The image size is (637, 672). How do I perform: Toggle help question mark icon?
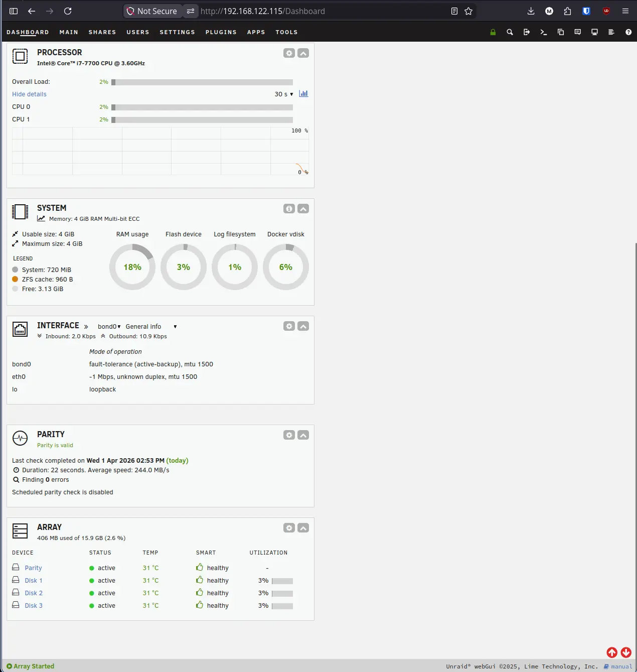(x=628, y=32)
